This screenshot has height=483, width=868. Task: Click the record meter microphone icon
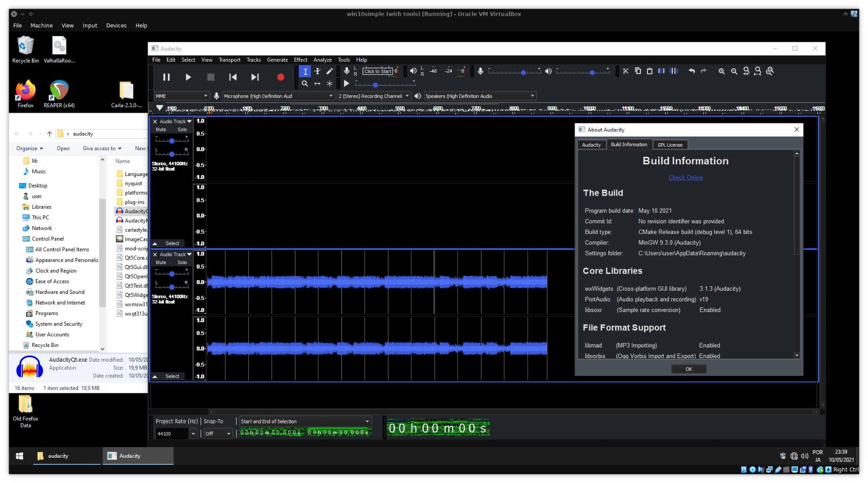[x=346, y=71]
